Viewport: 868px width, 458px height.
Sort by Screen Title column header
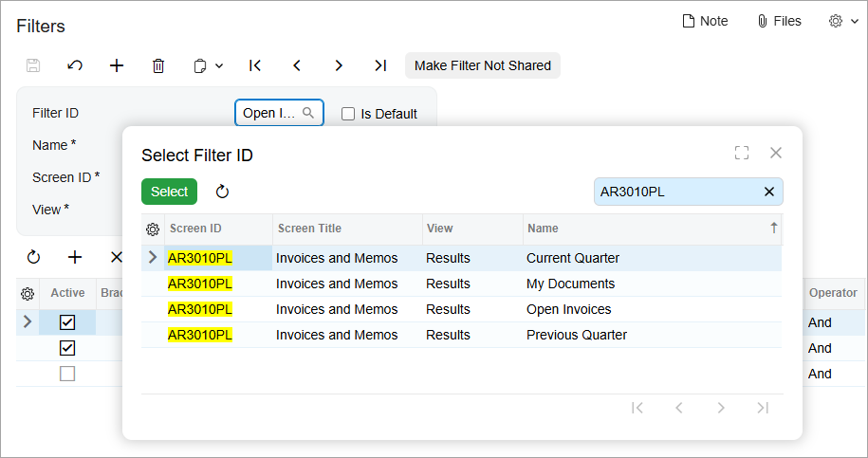click(347, 229)
